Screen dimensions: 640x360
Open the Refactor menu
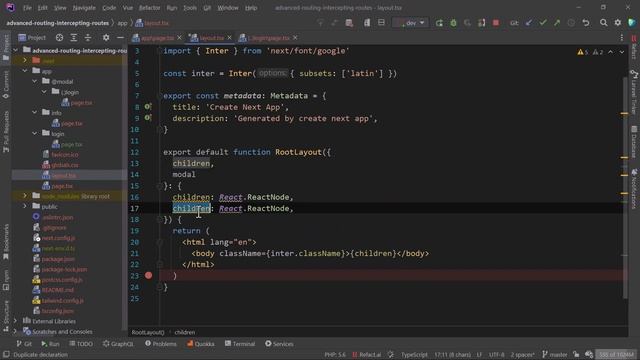point(149,8)
